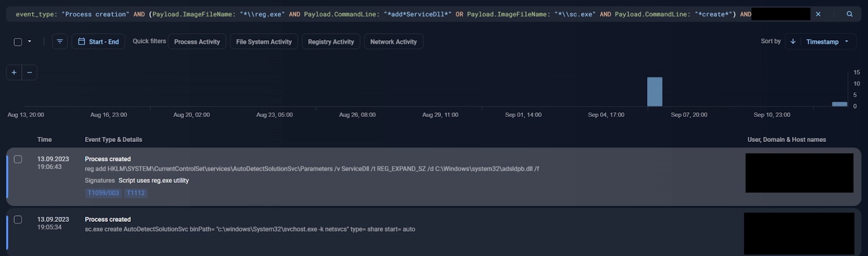The height and width of the screenshot is (256, 868).
Task: Click the Aug 13, 20:00 timeline label
Action: pyautogui.click(x=25, y=115)
